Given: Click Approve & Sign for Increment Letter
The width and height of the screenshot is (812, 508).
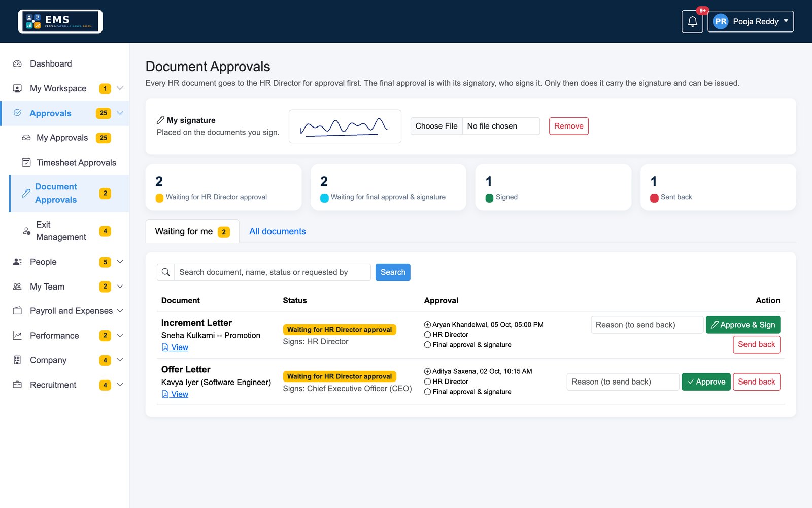Looking at the screenshot, I should tap(743, 325).
